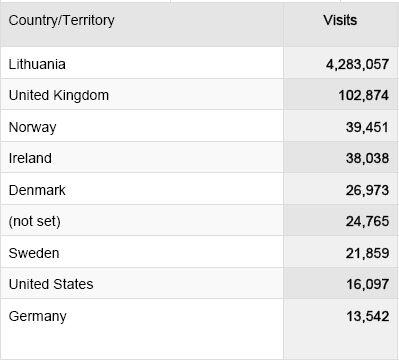Select the 39,451 visits value

click(x=367, y=127)
